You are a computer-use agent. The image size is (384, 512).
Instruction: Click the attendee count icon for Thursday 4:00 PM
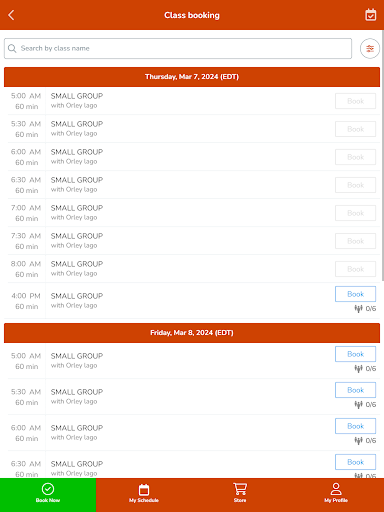pos(358,309)
